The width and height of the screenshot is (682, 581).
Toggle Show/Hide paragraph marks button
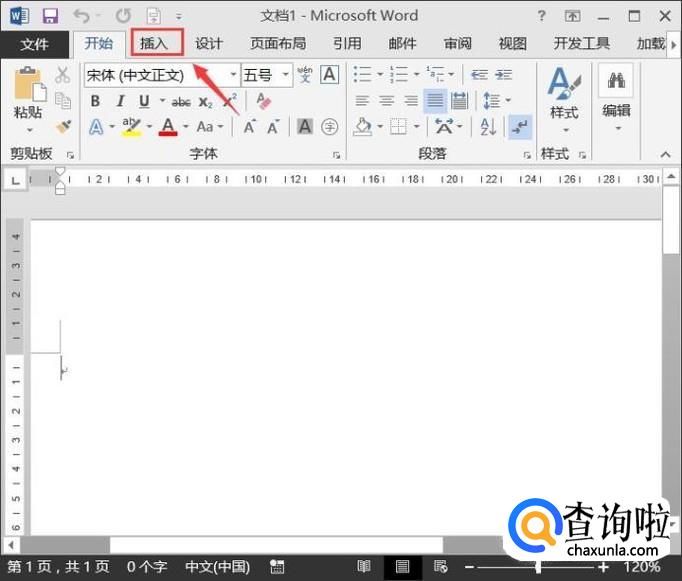tap(520, 127)
